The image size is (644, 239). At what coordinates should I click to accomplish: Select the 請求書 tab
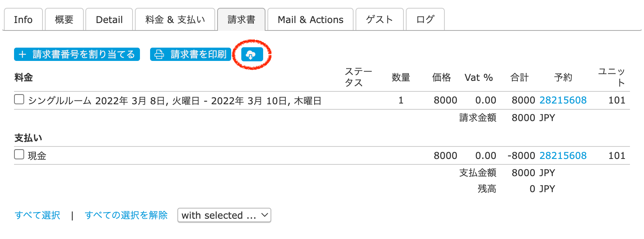(x=241, y=20)
